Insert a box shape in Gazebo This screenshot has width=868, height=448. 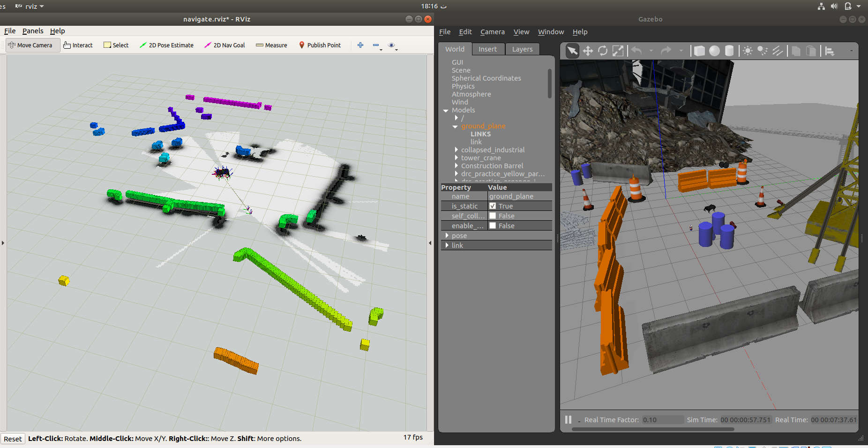(x=699, y=51)
